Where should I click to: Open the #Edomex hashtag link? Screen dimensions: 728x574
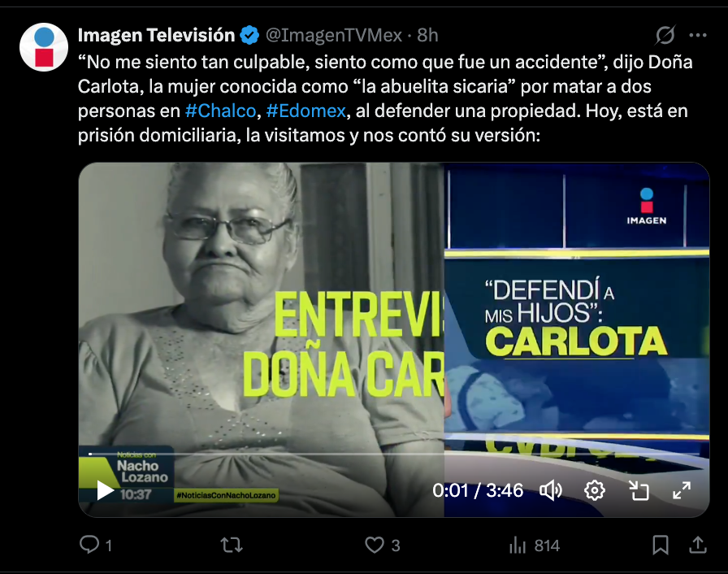point(306,111)
